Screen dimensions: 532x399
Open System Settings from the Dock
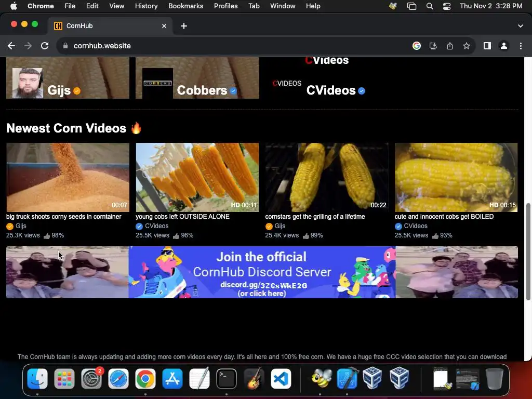[x=91, y=378]
